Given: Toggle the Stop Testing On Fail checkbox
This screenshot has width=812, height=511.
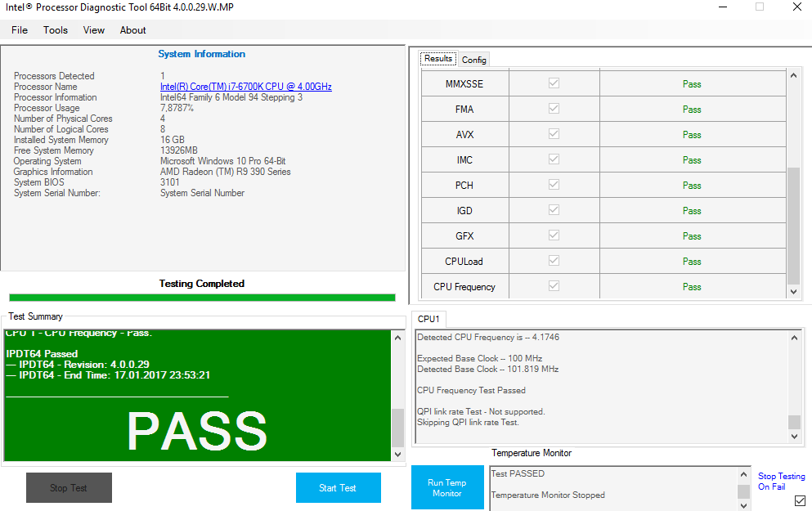Looking at the screenshot, I should click(x=800, y=500).
